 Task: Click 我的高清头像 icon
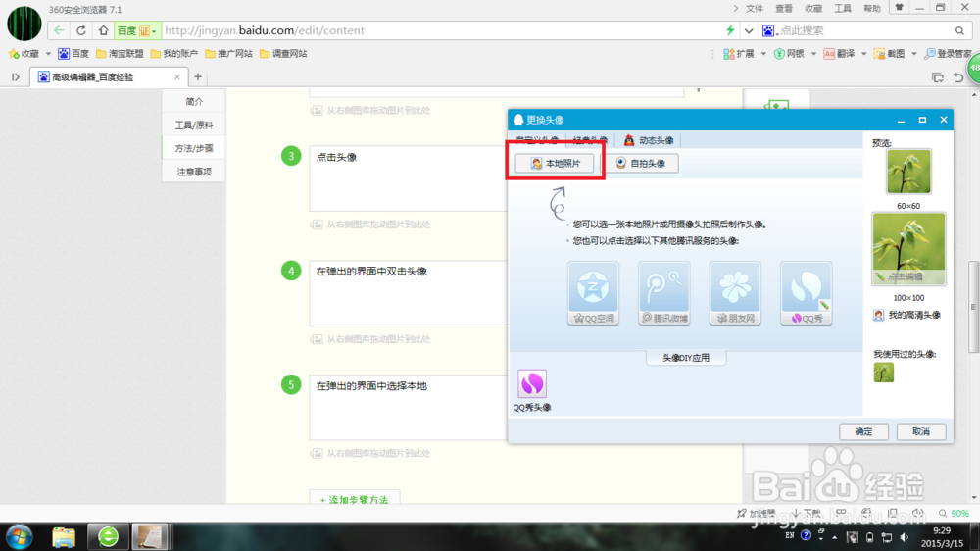tap(879, 316)
